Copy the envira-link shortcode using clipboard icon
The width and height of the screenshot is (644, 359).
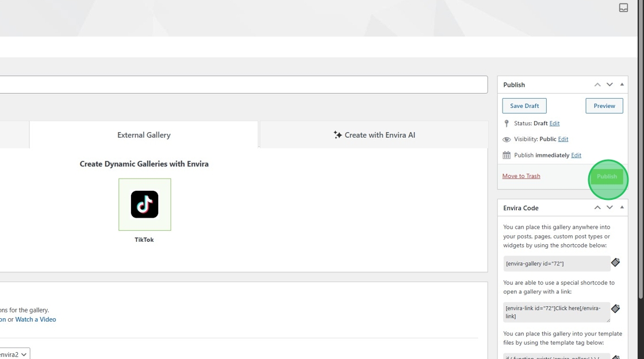click(615, 308)
